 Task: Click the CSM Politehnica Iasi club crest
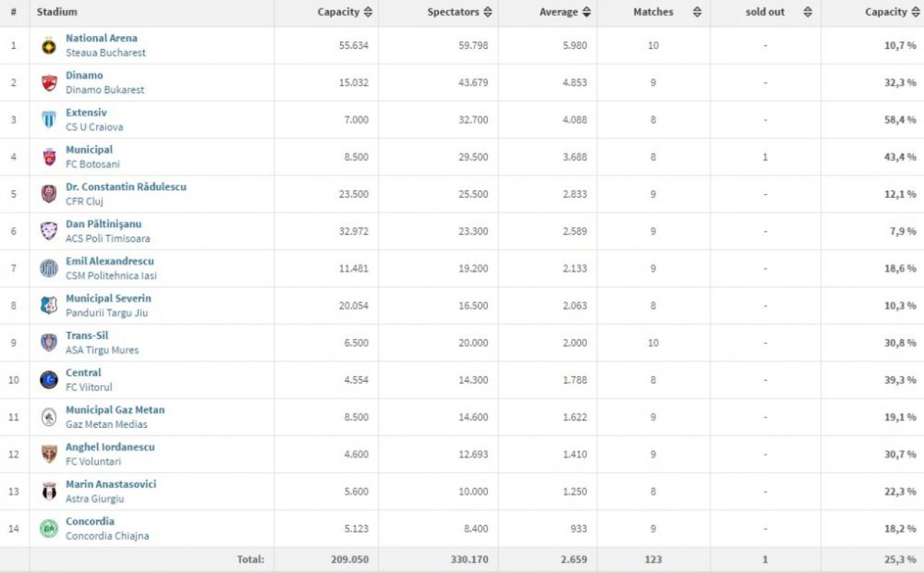pyautogui.click(x=49, y=268)
